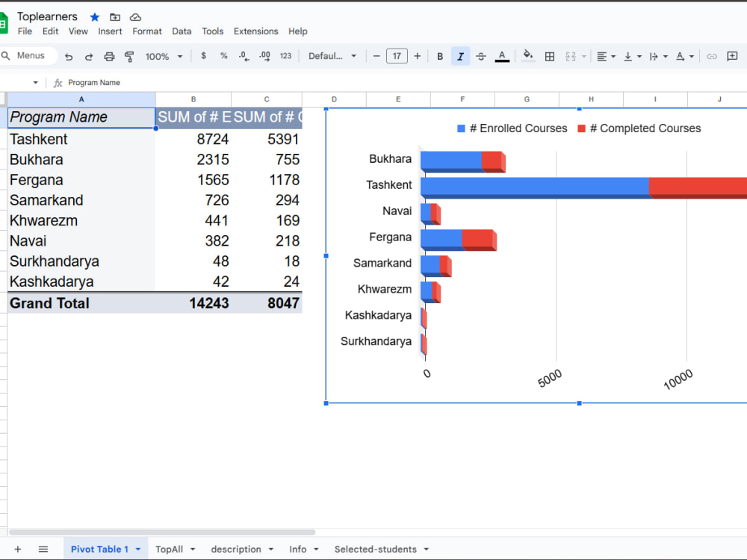Open Pivot Table 1 tab options arrow
This screenshot has width=747, height=560.
[x=138, y=549]
